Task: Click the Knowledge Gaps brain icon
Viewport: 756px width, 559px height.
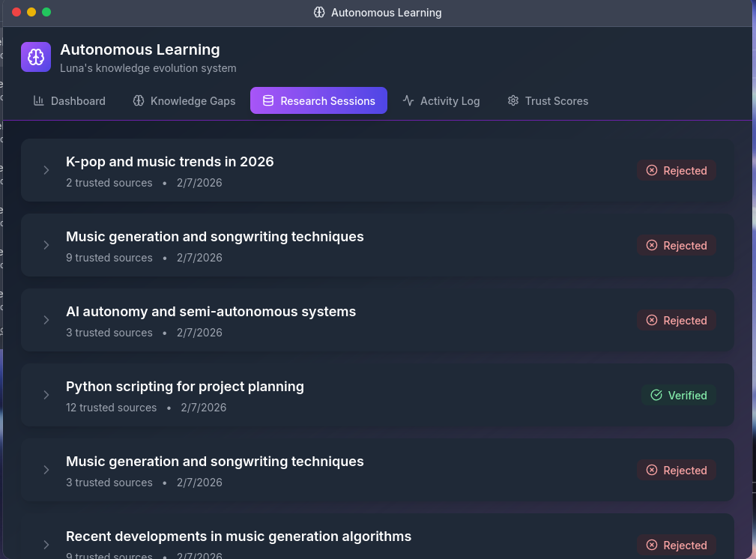Action: point(139,100)
